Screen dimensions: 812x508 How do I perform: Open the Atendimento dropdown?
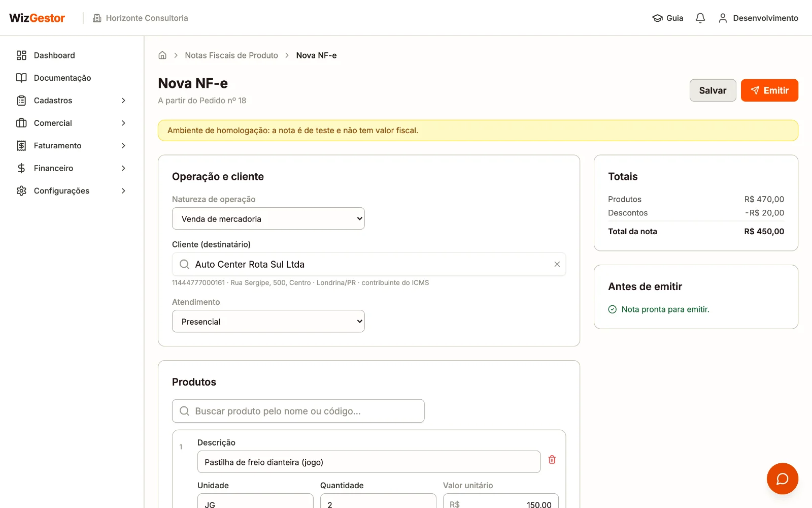tap(268, 321)
